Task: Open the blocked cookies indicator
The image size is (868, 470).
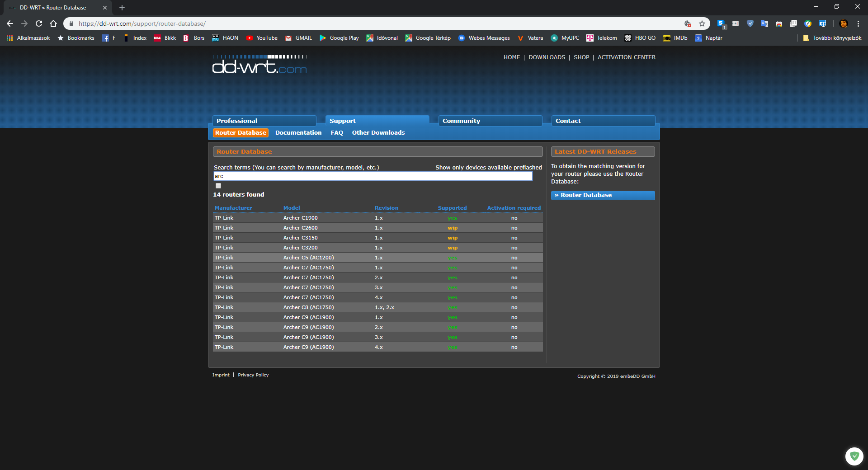Action: click(x=688, y=23)
